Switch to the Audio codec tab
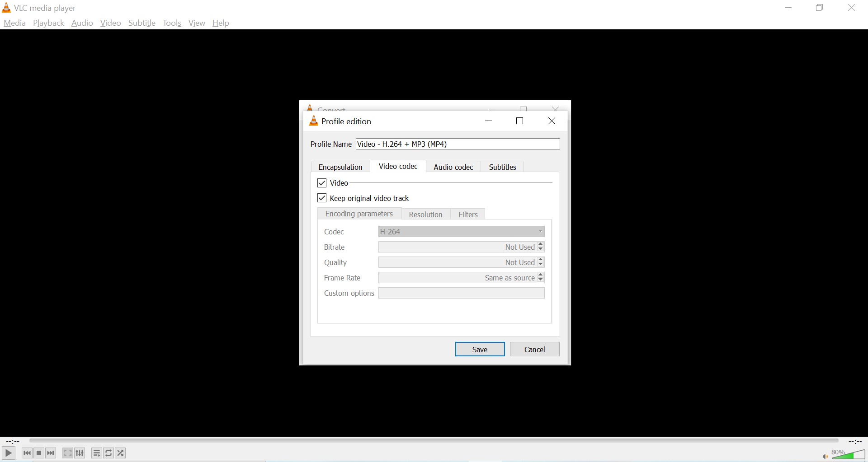Screen dimensions: 868x462 [453, 167]
